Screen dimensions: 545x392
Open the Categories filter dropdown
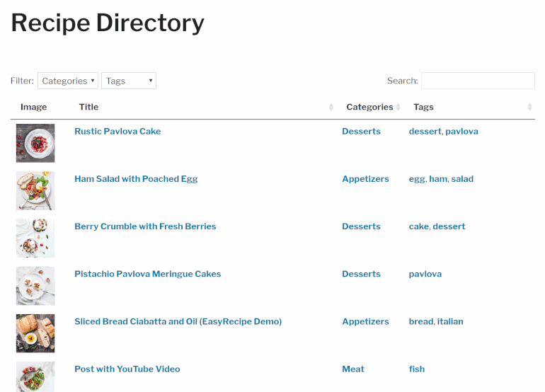tap(68, 81)
